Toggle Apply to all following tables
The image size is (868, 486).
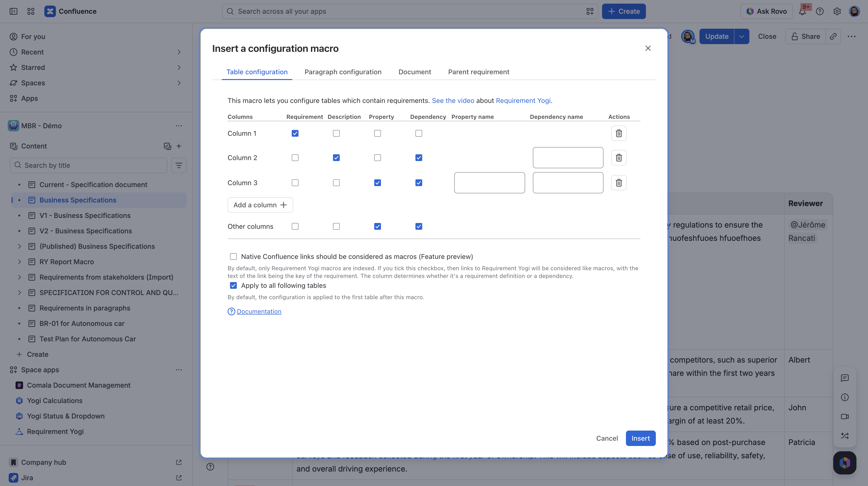coord(233,286)
